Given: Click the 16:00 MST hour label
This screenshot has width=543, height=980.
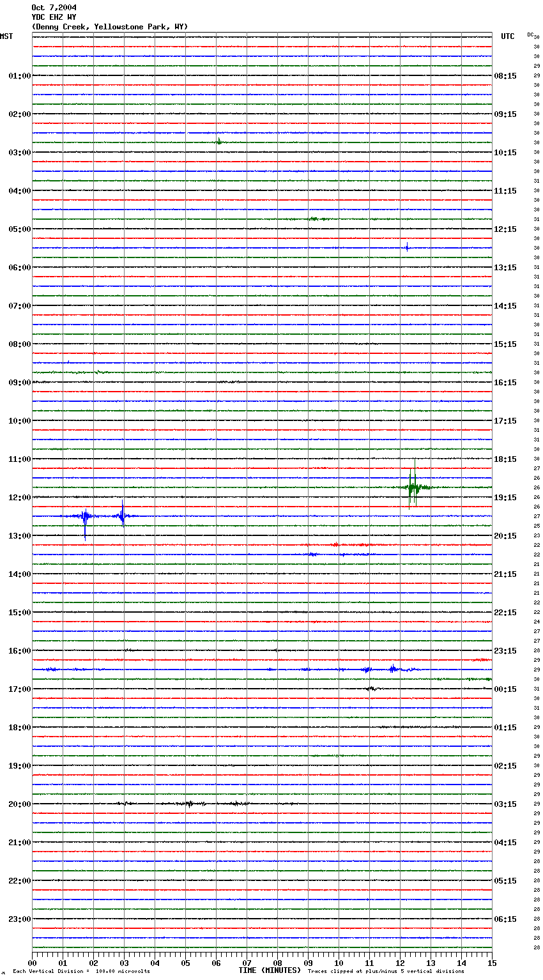Looking at the screenshot, I should pos(20,651).
